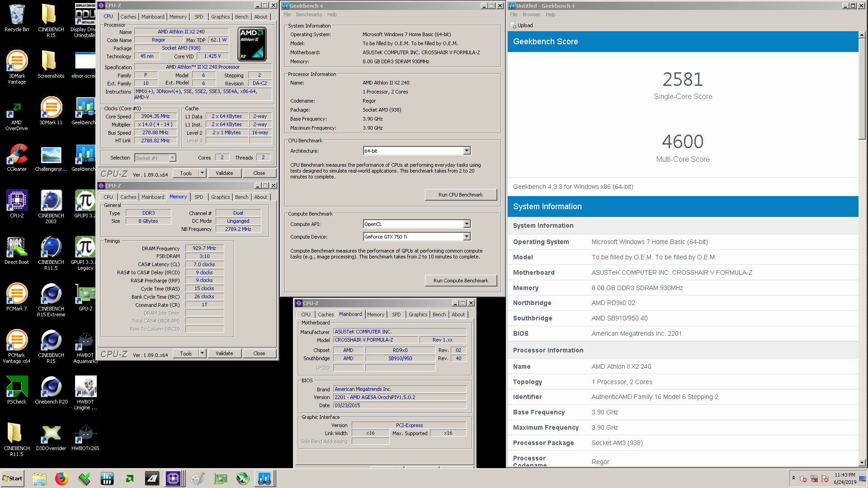
Task: Click Tools button in top CPU-Z window
Action: click(x=186, y=173)
